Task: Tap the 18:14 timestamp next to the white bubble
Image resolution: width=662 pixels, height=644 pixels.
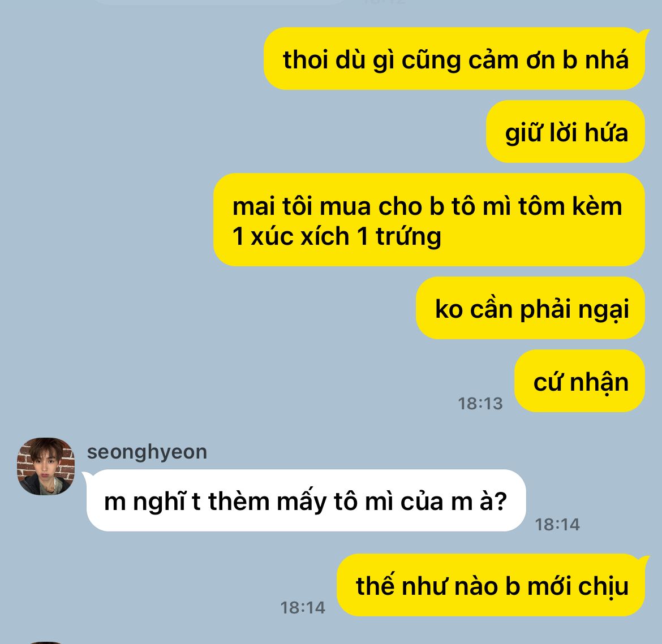Action: click(557, 525)
